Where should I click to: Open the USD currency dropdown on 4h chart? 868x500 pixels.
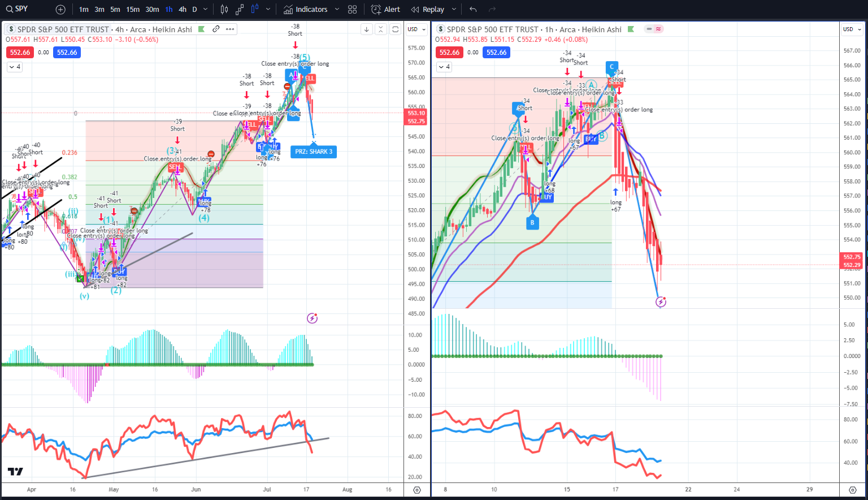pos(417,29)
